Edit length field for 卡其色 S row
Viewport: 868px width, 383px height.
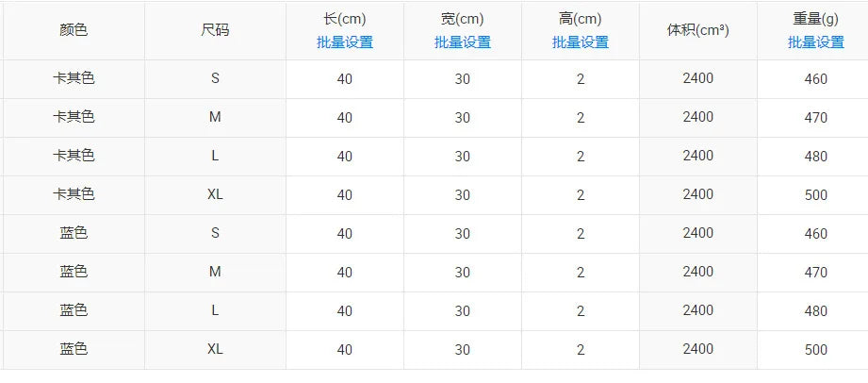point(344,79)
